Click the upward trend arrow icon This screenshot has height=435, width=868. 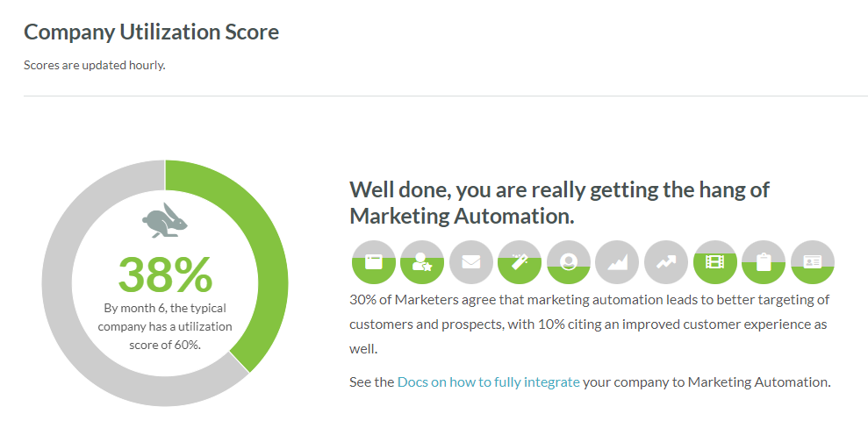666,262
